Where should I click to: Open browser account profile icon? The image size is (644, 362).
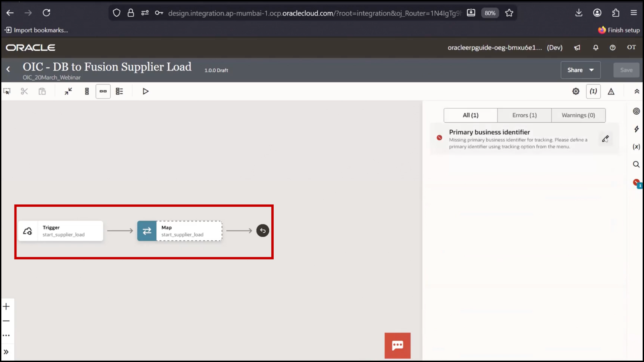click(597, 13)
